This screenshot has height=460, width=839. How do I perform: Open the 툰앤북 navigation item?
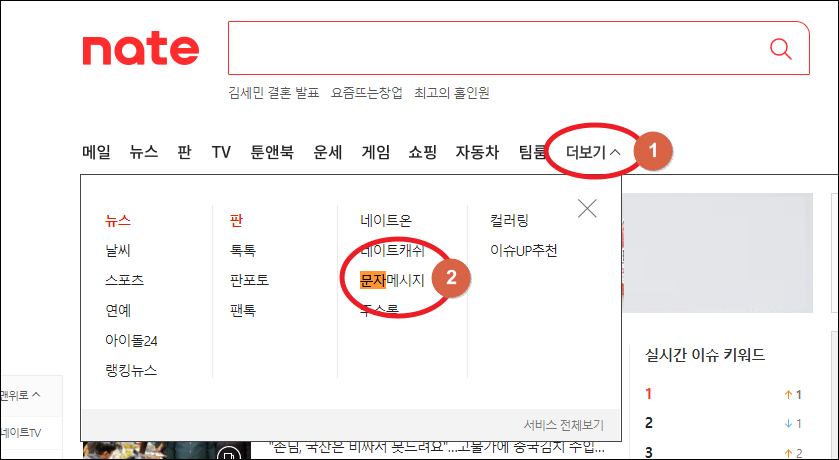tap(272, 152)
